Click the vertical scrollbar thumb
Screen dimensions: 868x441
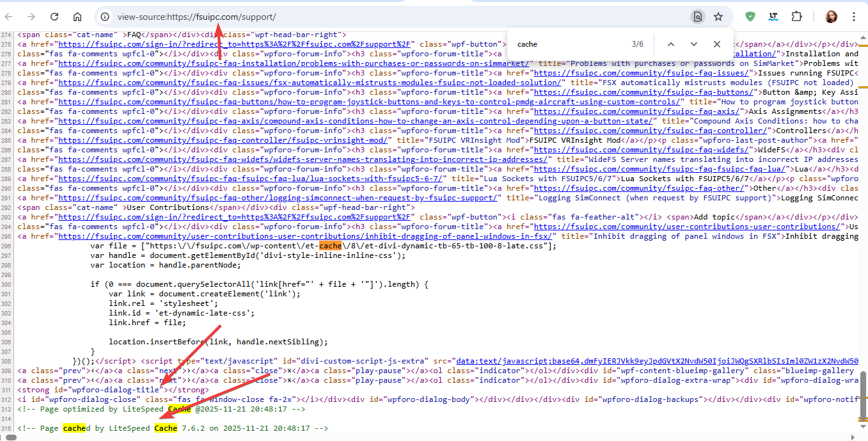click(x=863, y=395)
